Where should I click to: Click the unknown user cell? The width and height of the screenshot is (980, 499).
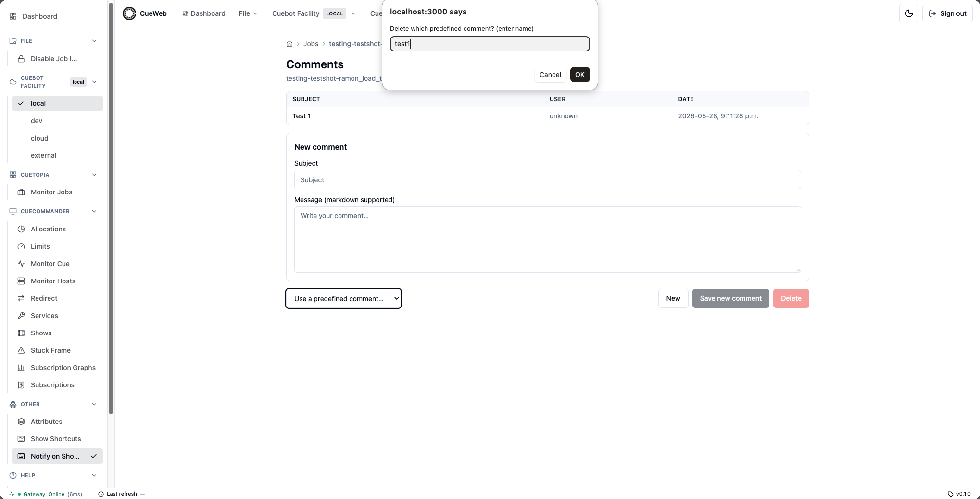click(564, 116)
